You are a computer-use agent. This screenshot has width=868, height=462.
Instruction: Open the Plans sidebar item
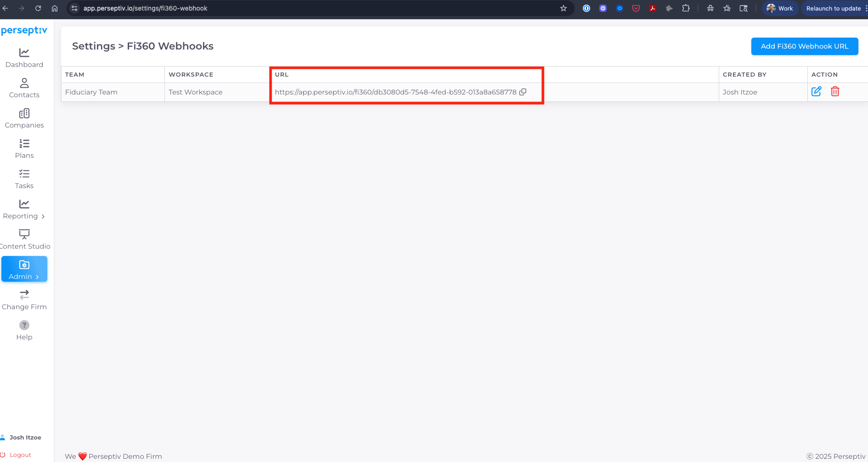(24, 149)
